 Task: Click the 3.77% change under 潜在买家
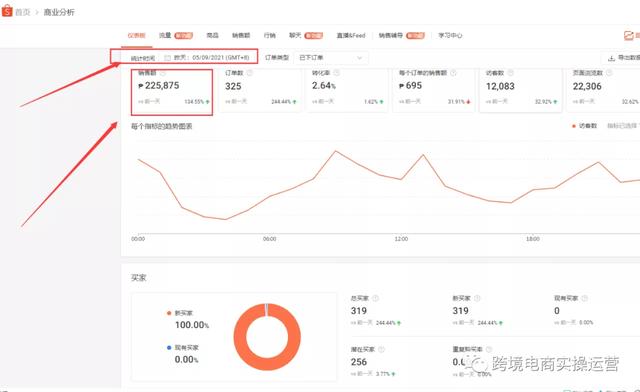tap(385, 374)
